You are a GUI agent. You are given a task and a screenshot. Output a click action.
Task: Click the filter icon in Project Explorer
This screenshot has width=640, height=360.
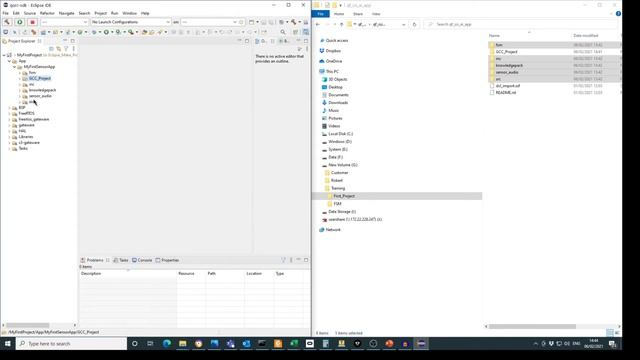(66, 49)
